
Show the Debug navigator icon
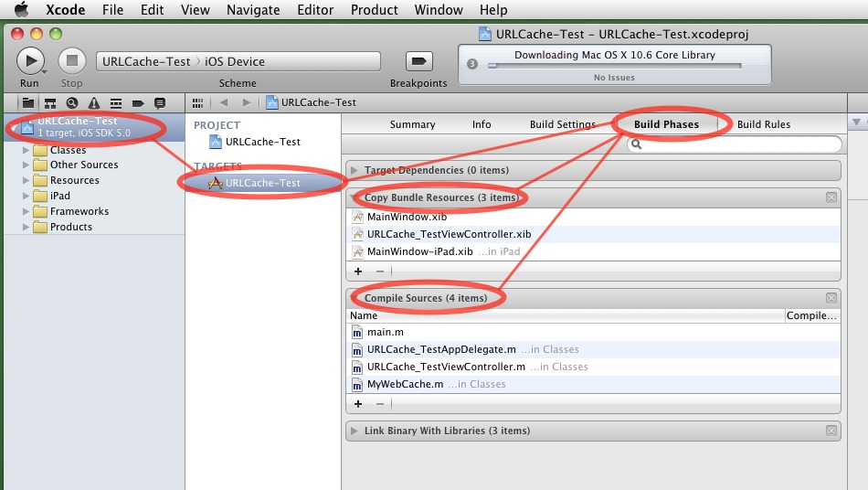tap(116, 103)
